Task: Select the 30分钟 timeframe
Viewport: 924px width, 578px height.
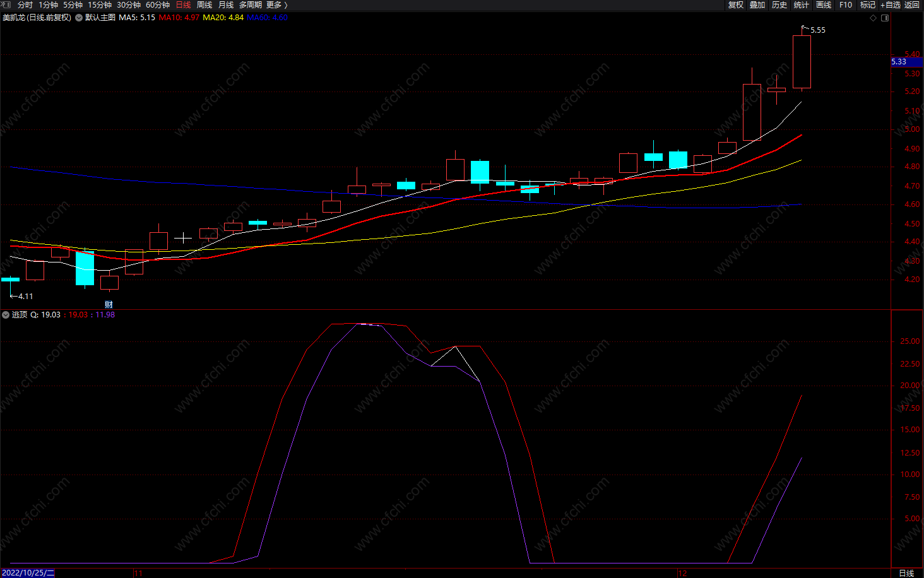Action: (129, 4)
